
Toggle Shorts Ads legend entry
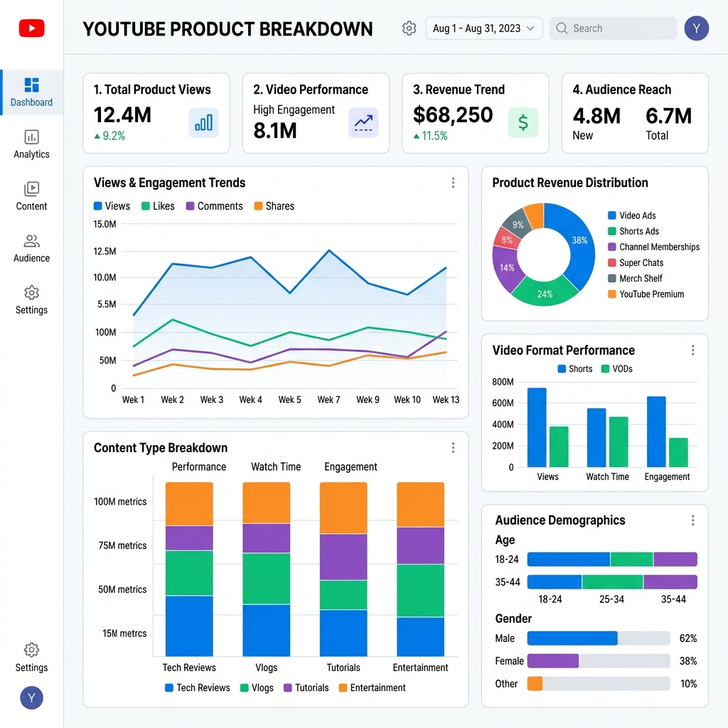633,231
